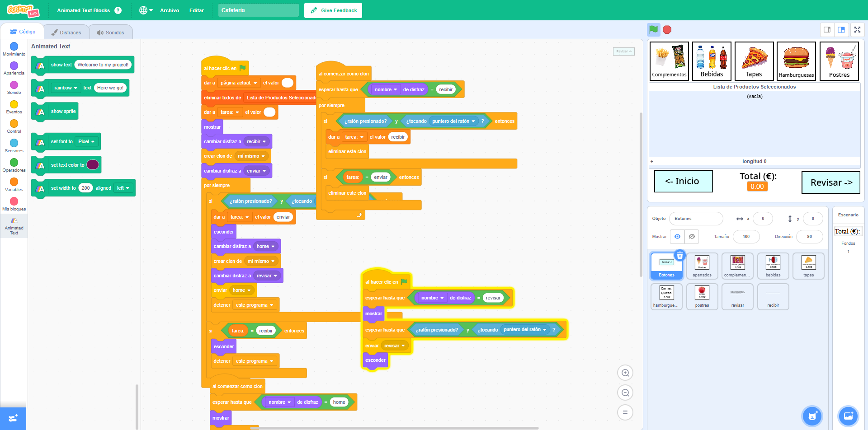Open the rainbow animation dropdown
The image size is (868, 430).
pyautogui.click(x=66, y=88)
